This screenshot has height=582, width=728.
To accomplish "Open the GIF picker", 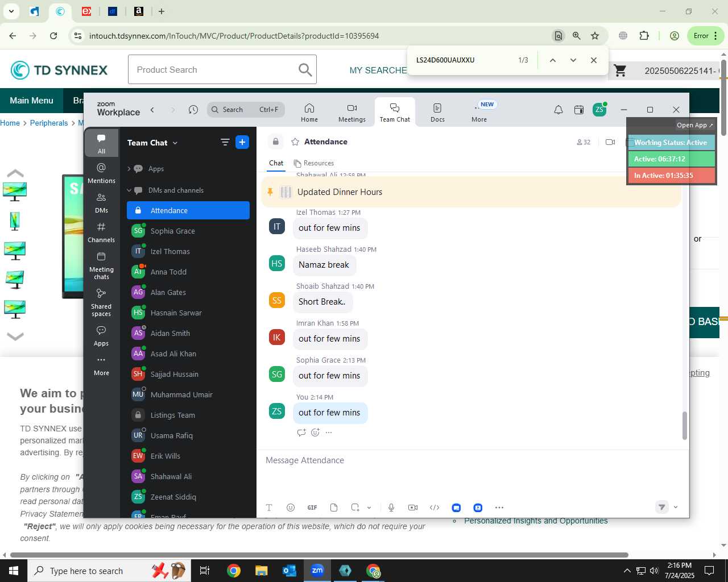I will 312,508.
